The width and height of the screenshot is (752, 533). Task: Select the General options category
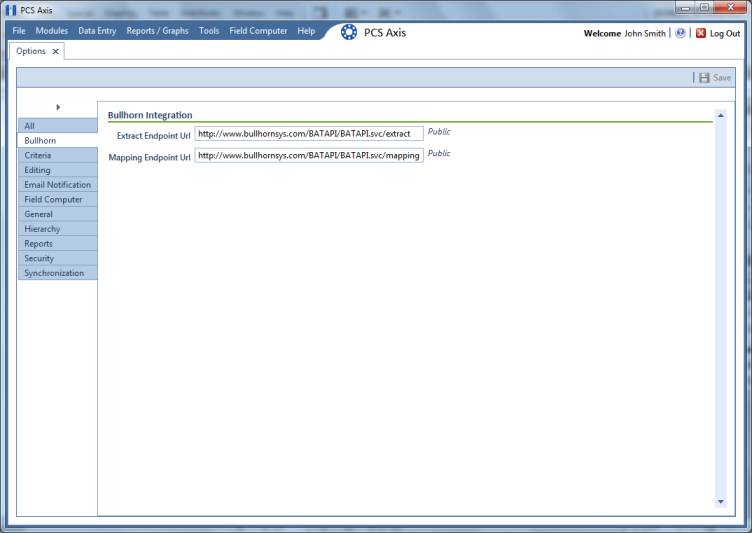[x=58, y=214]
